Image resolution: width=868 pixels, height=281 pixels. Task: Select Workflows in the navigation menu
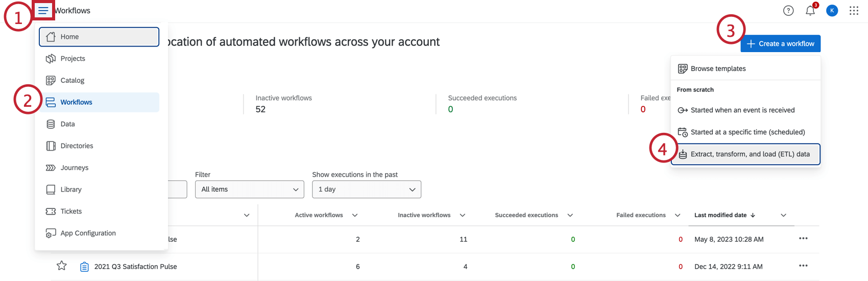76,102
